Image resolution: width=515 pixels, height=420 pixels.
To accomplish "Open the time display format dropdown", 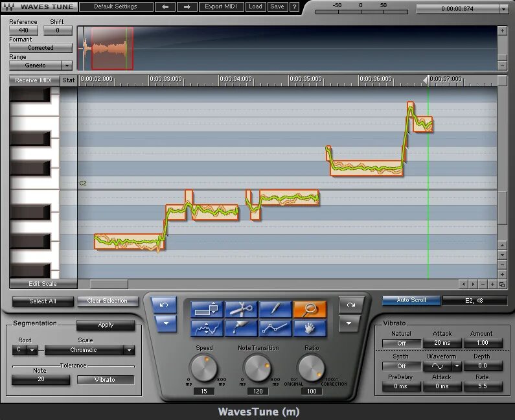I will tap(503, 9).
